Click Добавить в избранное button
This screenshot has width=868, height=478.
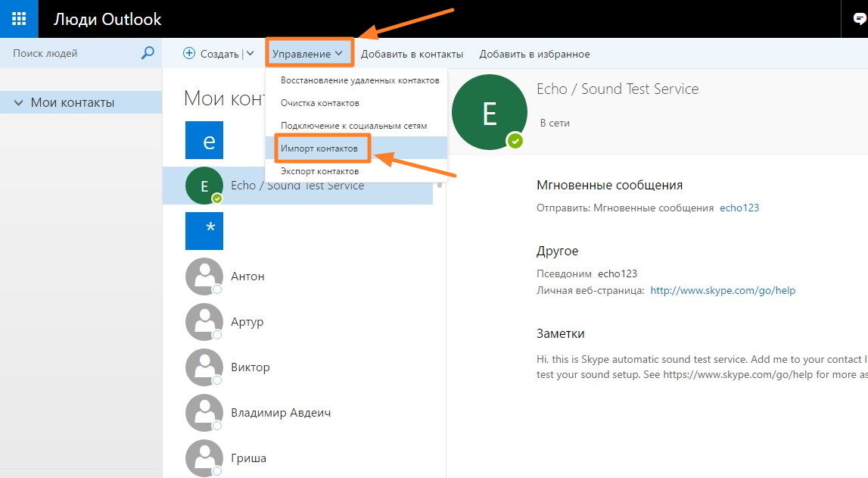534,54
